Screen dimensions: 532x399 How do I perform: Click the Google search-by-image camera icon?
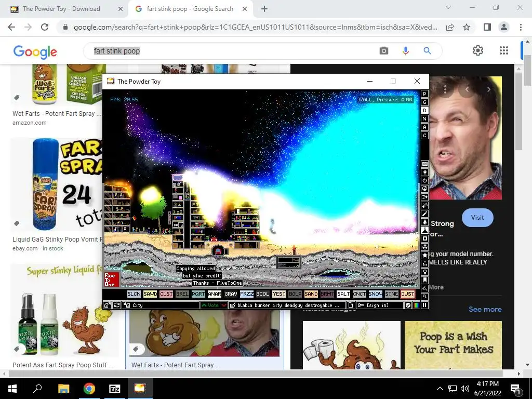(384, 51)
